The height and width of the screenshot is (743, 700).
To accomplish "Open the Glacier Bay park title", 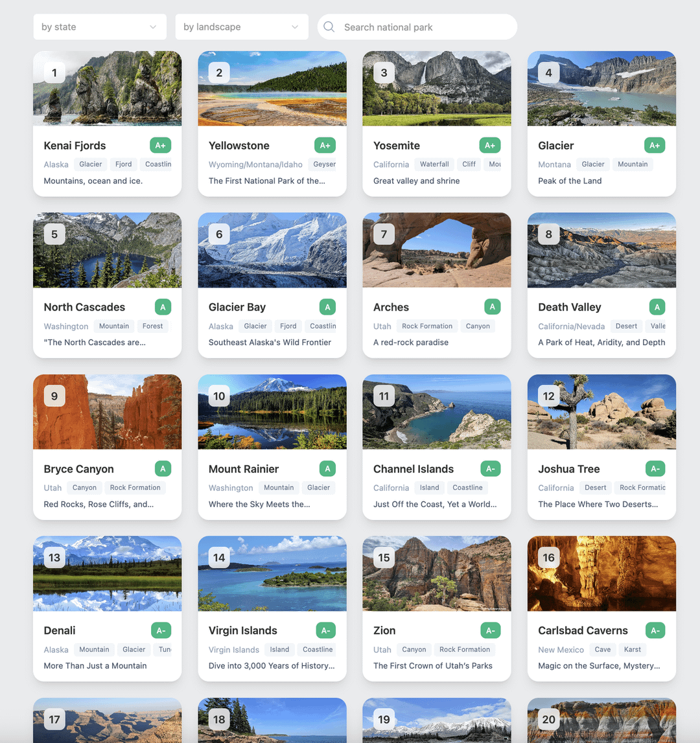I will [237, 307].
